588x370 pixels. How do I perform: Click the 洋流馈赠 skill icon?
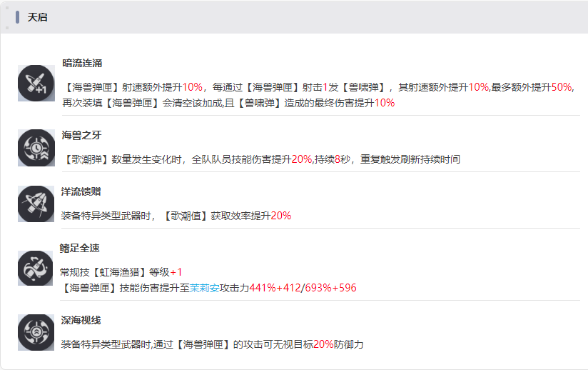pos(36,204)
